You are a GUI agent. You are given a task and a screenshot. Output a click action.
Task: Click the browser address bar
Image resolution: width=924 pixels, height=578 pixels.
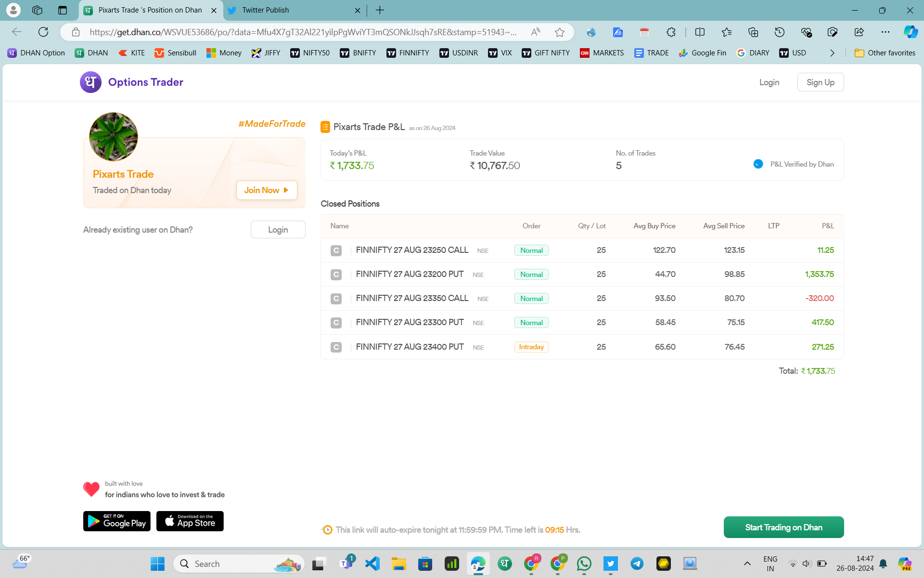(x=303, y=32)
